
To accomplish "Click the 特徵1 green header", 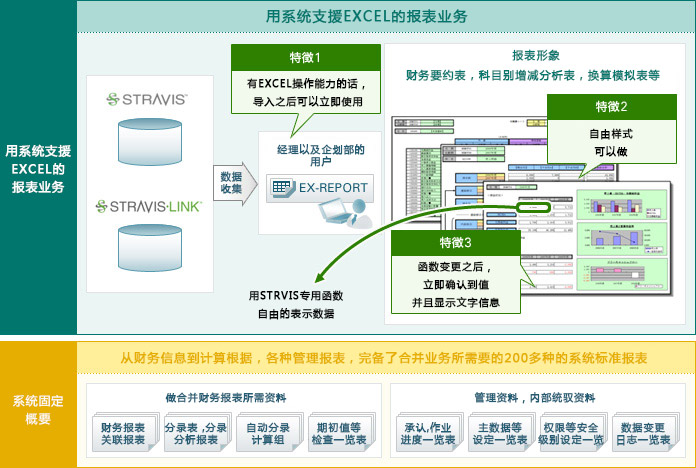I will [x=306, y=58].
